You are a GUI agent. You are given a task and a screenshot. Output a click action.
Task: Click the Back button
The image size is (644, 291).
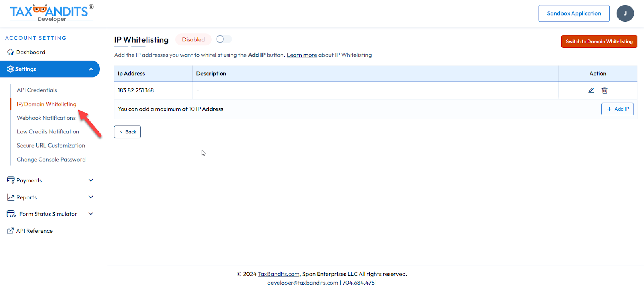coord(127,132)
